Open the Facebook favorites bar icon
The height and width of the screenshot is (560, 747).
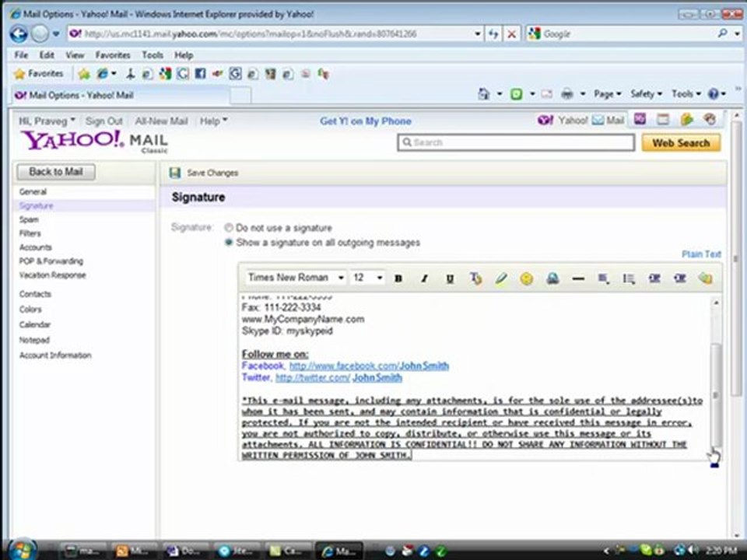point(201,74)
